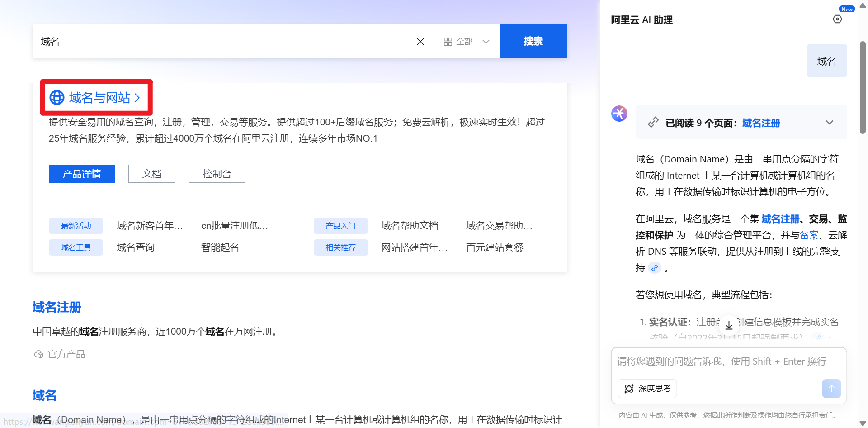Image resolution: width=868 pixels, height=428 pixels.
Task: Clear the search box with the X icon
Action: tap(420, 42)
